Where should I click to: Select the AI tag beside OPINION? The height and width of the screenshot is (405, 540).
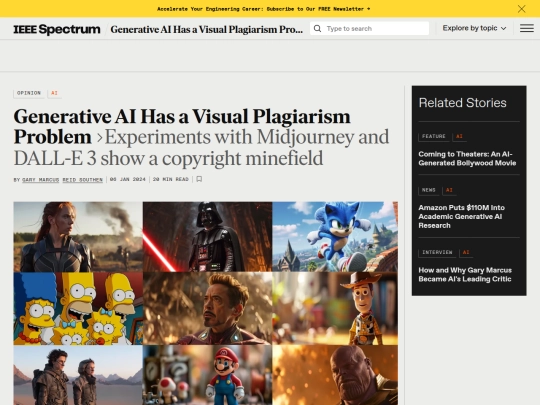pos(54,93)
